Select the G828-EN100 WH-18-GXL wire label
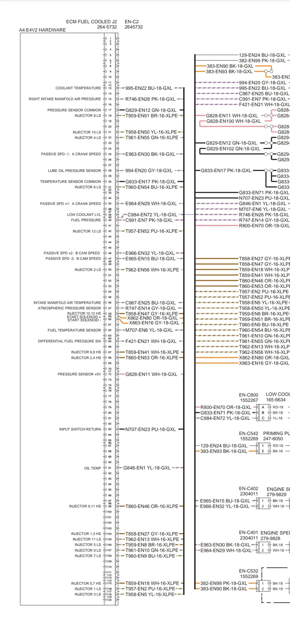The image size is (290, 644). click(x=233, y=121)
